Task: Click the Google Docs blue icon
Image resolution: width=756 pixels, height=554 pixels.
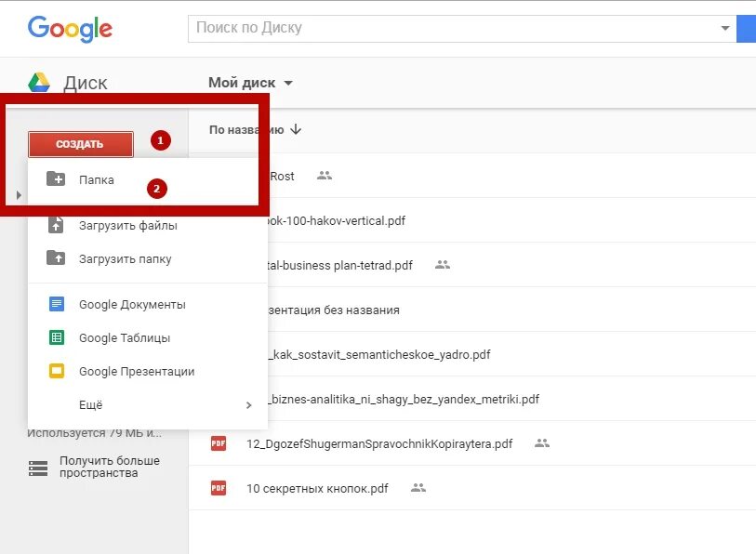Action: [57, 304]
